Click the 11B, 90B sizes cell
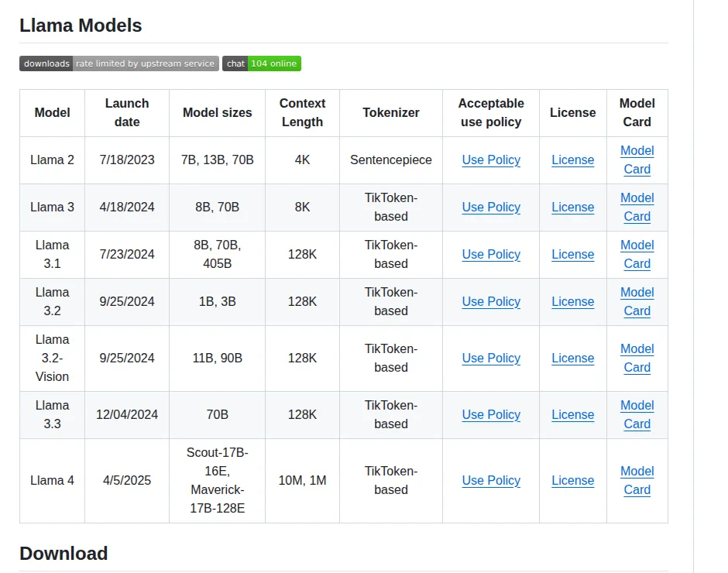Image resolution: width=728 pixels, height=573 pixels. coord(218,359)
